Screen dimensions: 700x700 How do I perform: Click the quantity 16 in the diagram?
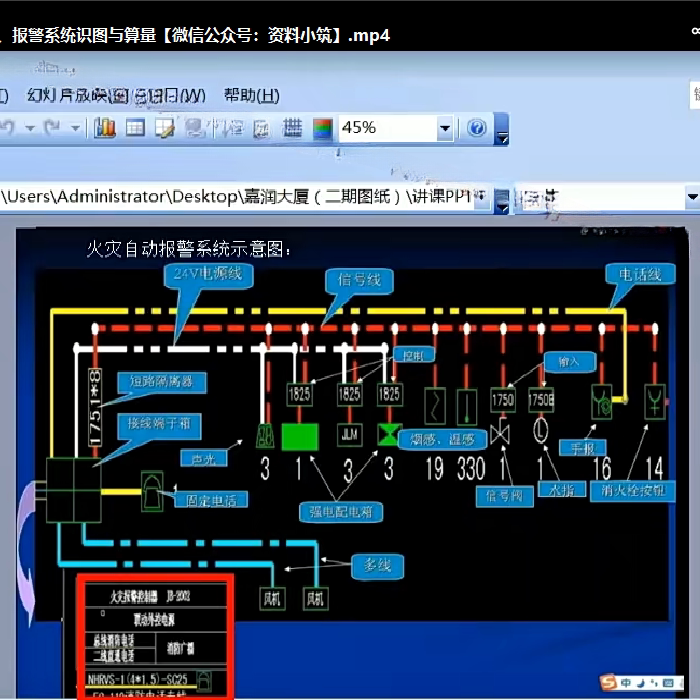(x=602, y=469)
